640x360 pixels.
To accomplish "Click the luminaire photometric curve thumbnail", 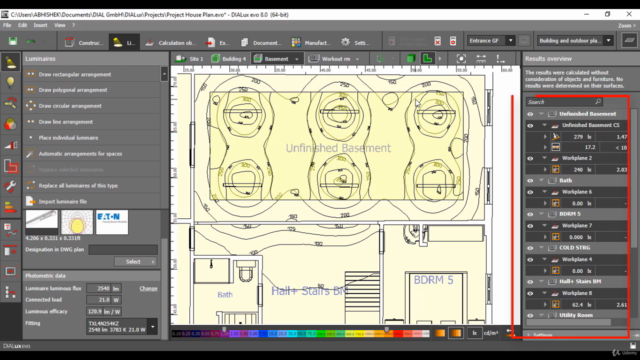I will coord(77,222).
